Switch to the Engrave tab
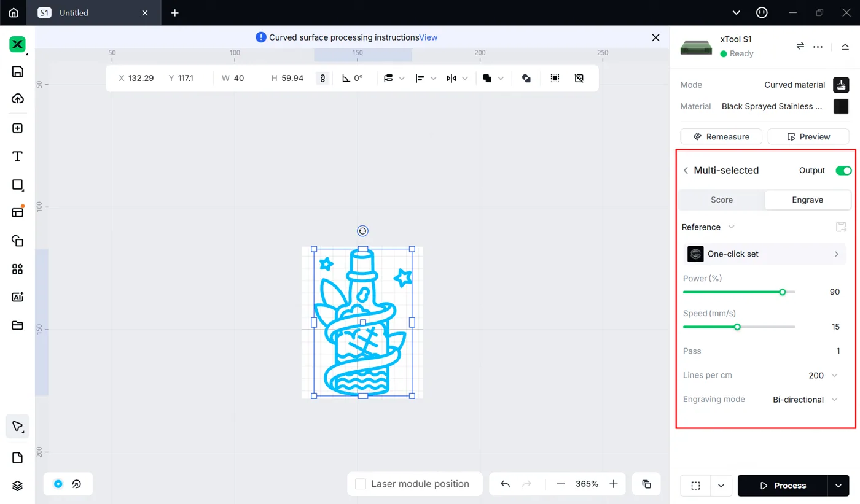 click(807, 200)
